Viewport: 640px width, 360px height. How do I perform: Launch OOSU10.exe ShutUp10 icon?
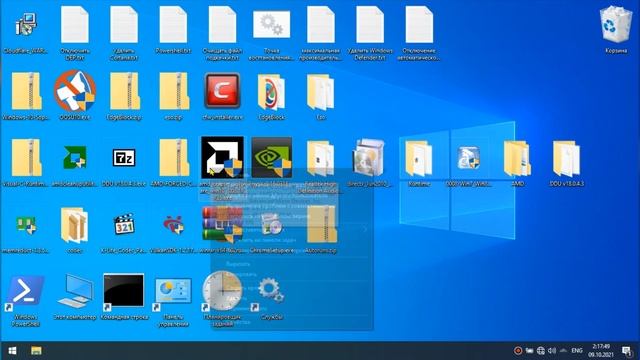(75, 91)
